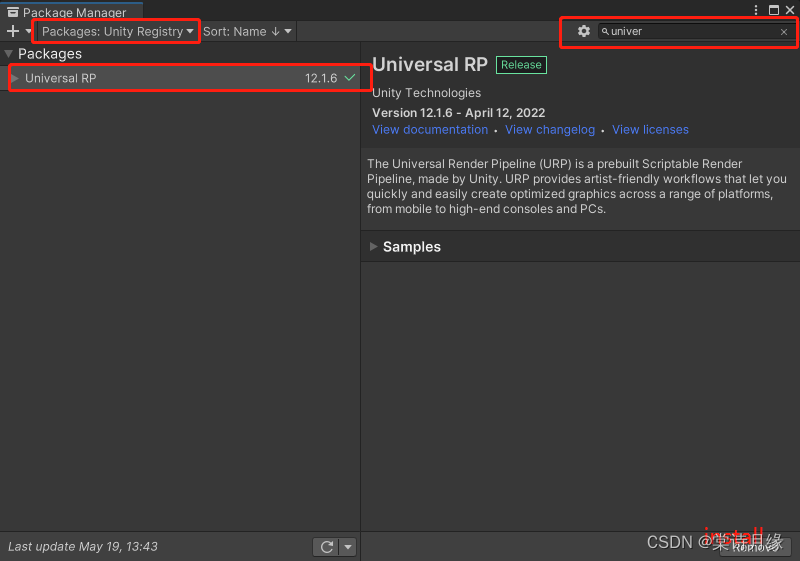Open the window kebab options menu
Image resolution: width=800 pixels, height=561 pixels.
[756, 10]
